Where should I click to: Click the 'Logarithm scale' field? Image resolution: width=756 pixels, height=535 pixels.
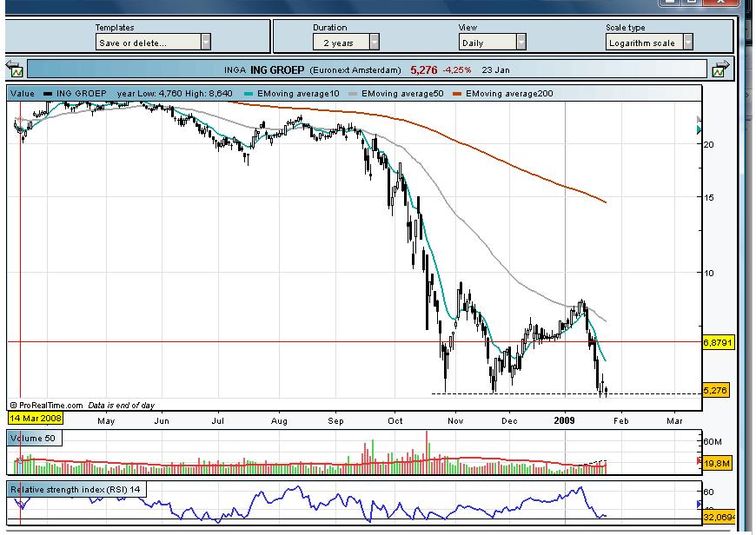coord(644,43)
